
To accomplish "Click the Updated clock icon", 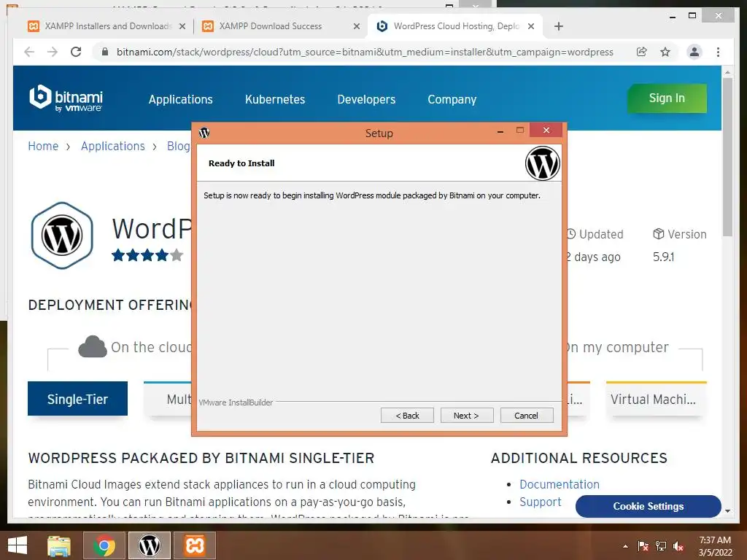I will (x=570, y=234).
